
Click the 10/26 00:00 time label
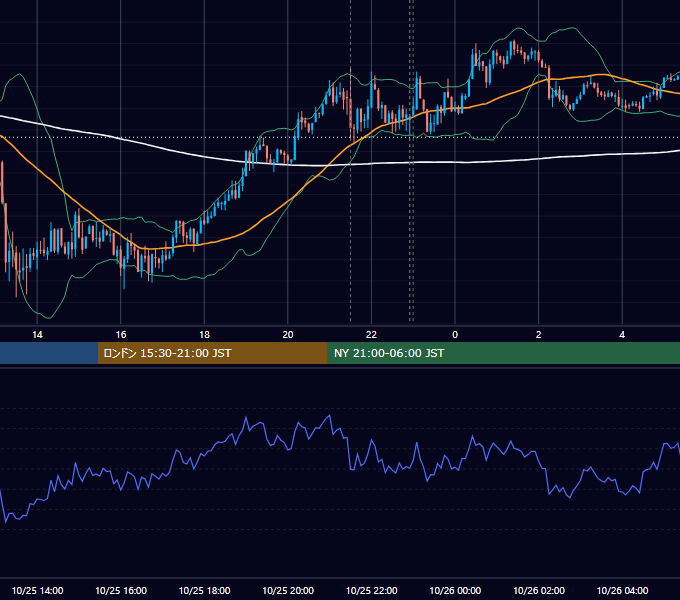(455, 590)
